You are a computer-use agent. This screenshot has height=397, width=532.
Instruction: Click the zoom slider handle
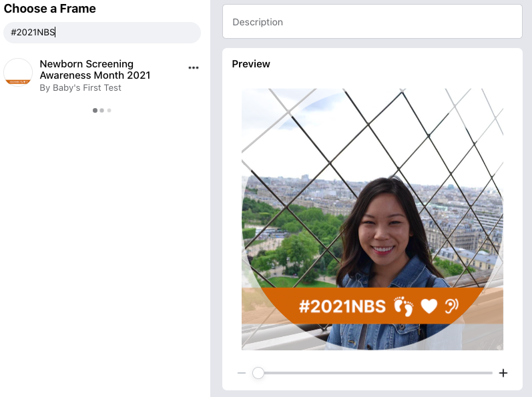(258, 373)
